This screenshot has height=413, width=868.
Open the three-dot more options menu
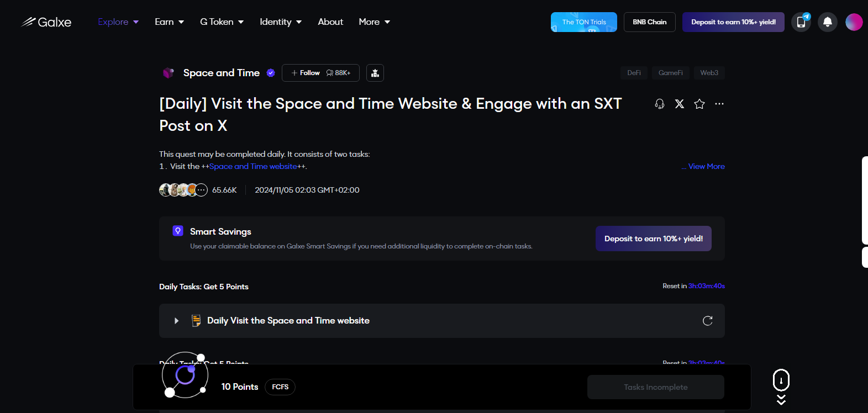pos(719,104)
